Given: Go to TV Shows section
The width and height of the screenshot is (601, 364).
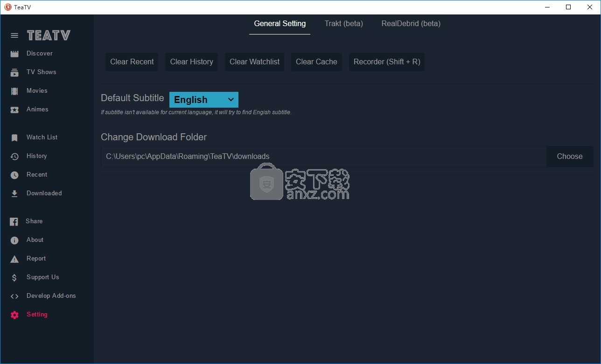Looking at the screenshot, I should [42, 72].
